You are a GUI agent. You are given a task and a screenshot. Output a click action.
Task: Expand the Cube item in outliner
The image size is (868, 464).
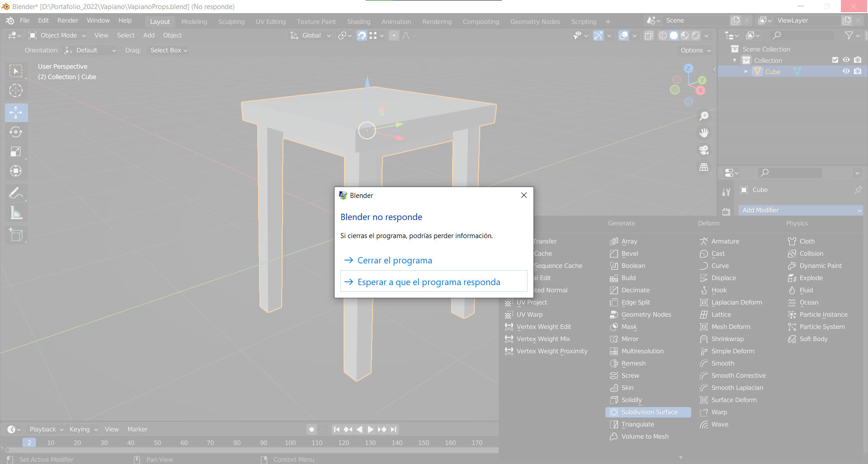pyautogui.click(x=746, y=71)
